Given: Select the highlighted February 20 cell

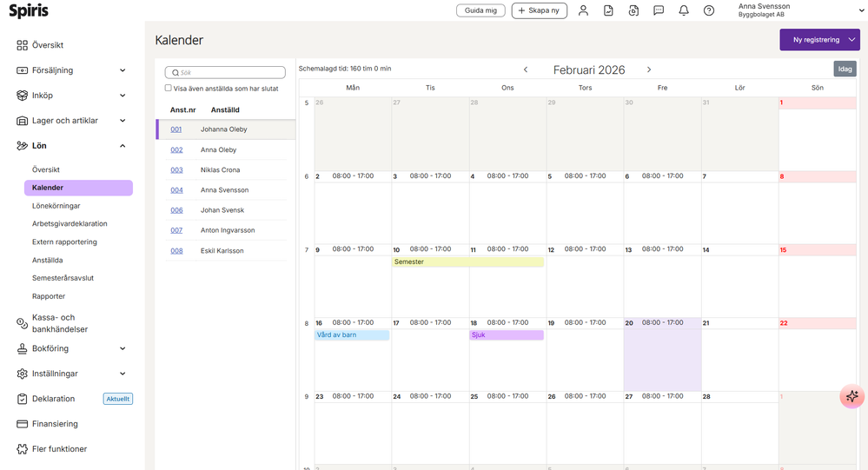Looking at the screenshot, I should pos(663,354).
